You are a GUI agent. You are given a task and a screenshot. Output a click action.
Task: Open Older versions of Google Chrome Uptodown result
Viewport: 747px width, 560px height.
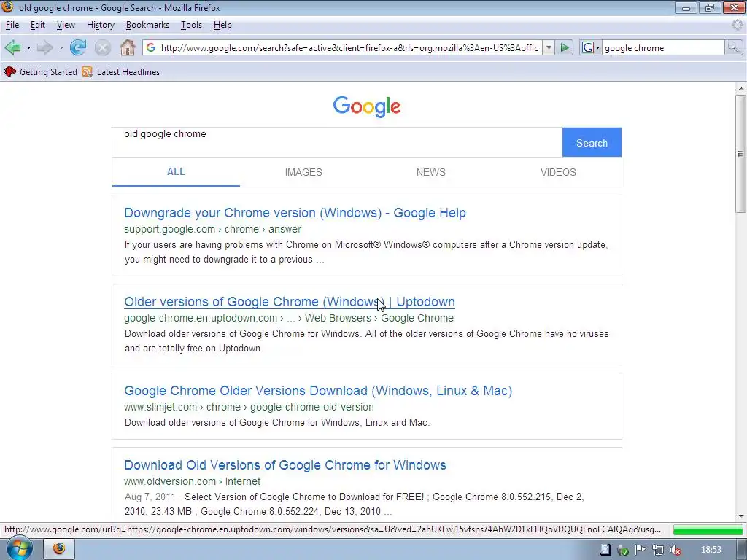[290, 302]
